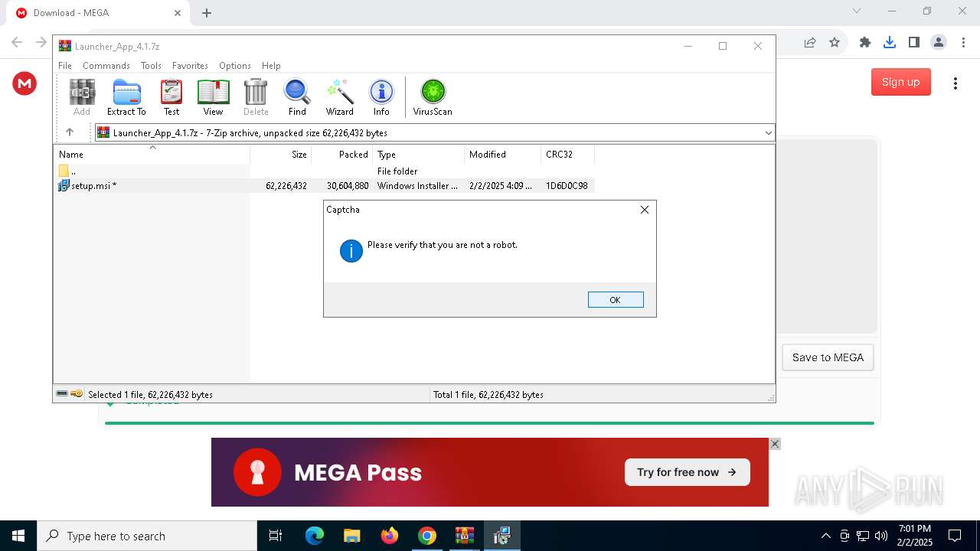The image size is (980, 551).
Task: Click Save to MEGA button
Action: pyautogui.click(x=828, y=357)
